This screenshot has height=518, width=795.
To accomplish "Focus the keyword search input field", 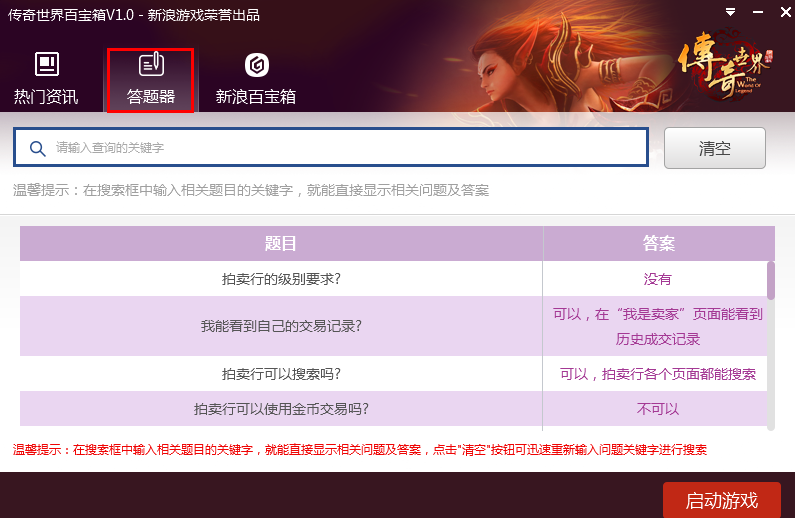I will click(331, 147).
